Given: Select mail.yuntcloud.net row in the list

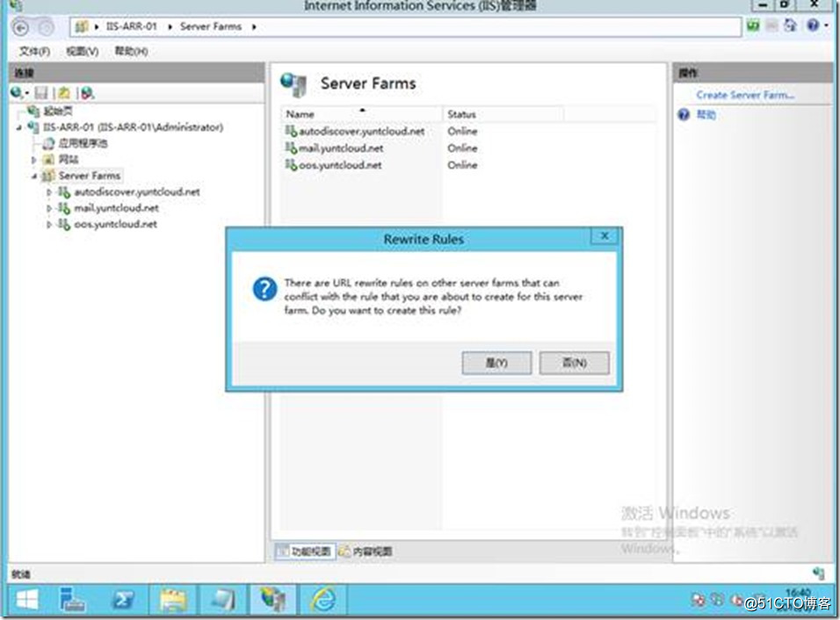Looking at the screenshot, I should 468,148.
